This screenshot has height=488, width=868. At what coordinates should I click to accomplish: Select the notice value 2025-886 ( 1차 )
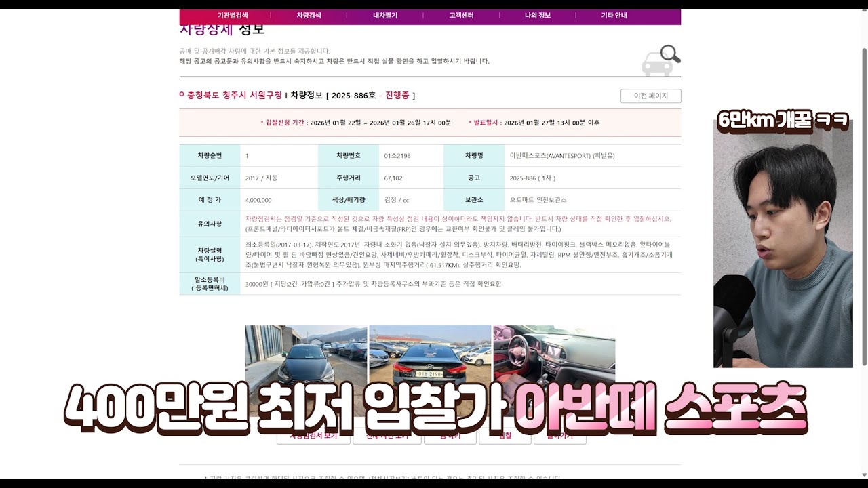(532, 178)
